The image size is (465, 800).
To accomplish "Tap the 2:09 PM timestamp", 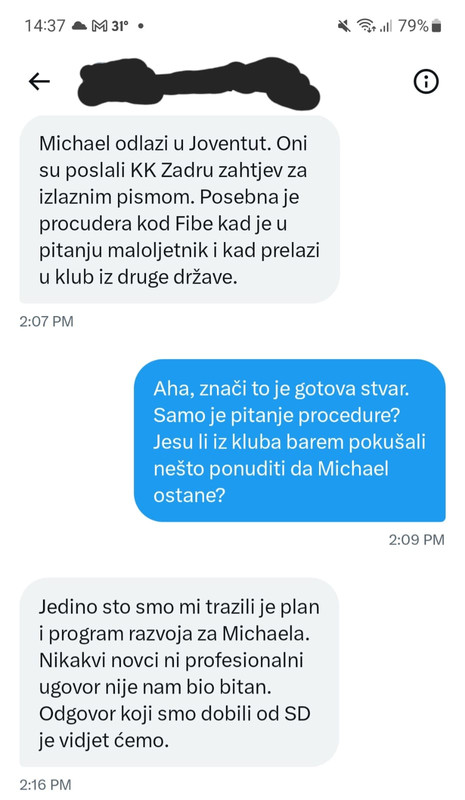I will tap(417, 540).
